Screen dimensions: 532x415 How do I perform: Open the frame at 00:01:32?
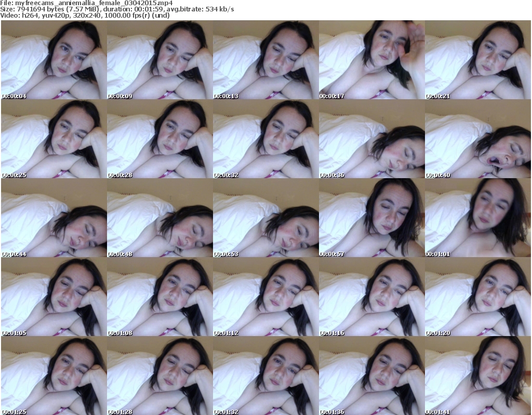(x=265, y=376)
